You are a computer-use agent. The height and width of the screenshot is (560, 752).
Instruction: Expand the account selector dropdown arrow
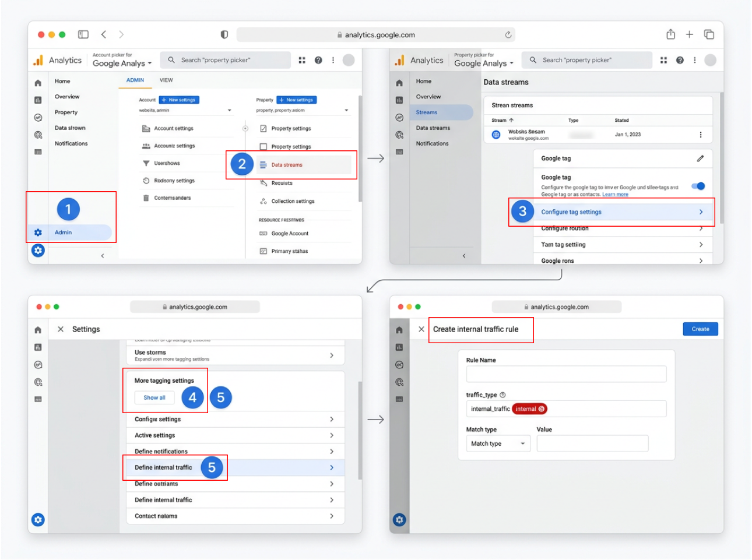click(230, 110)
